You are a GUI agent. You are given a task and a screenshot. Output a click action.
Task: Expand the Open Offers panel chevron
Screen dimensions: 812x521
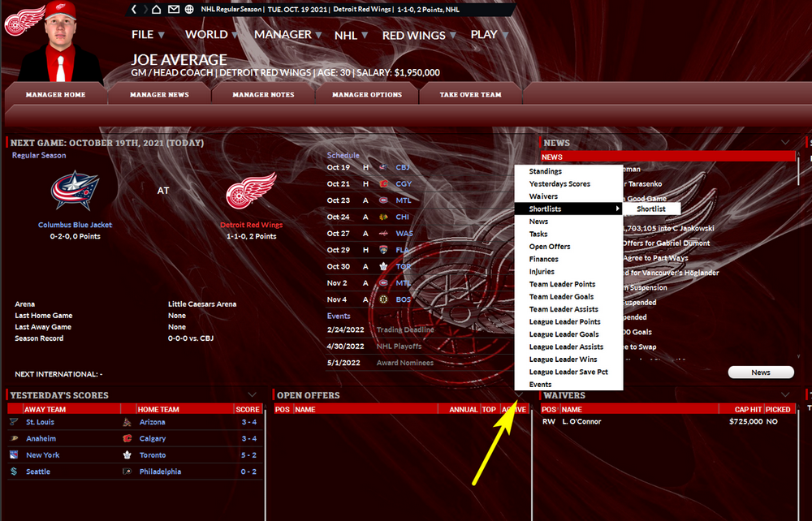tap(520, 395)
